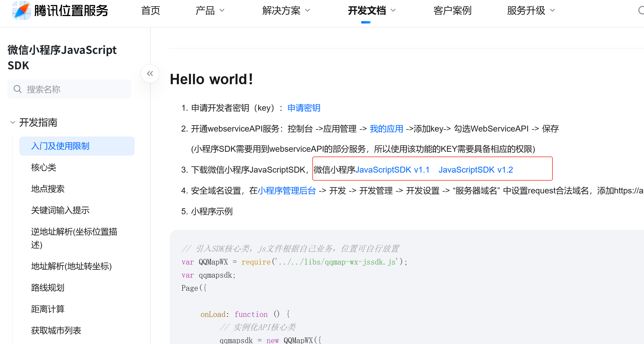Click the 'var qqmapsdk;' code line
The image size is (644, 344).
click(209, 275)
